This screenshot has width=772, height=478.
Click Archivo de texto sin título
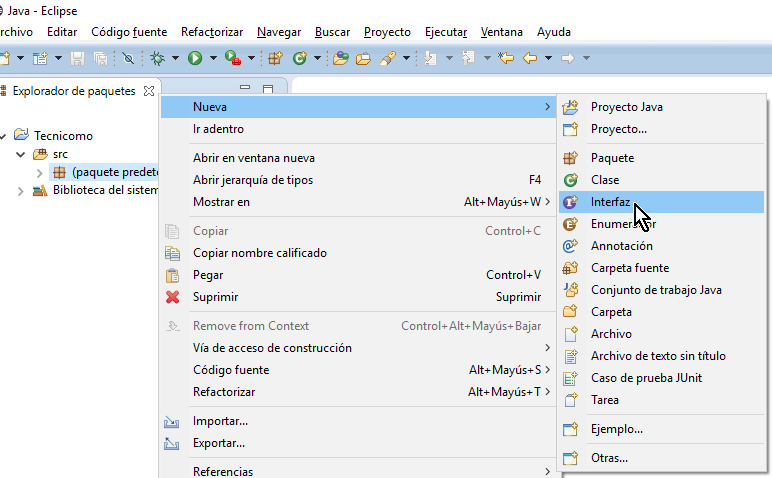[x=661, y=356]
